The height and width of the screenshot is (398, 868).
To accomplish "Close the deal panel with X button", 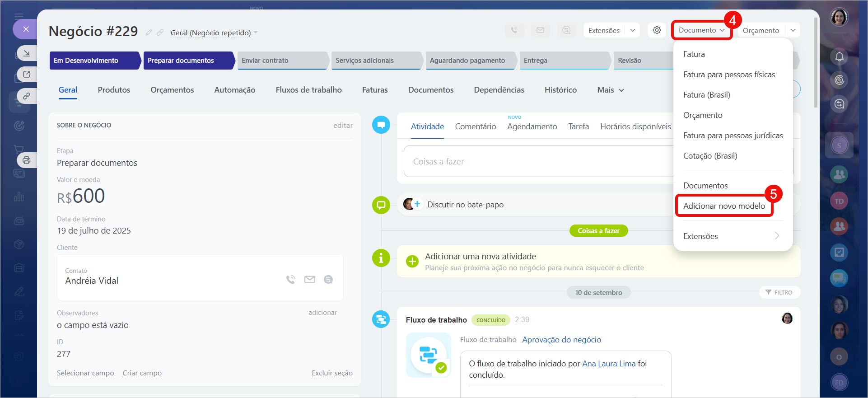I will tap(26, 29).
